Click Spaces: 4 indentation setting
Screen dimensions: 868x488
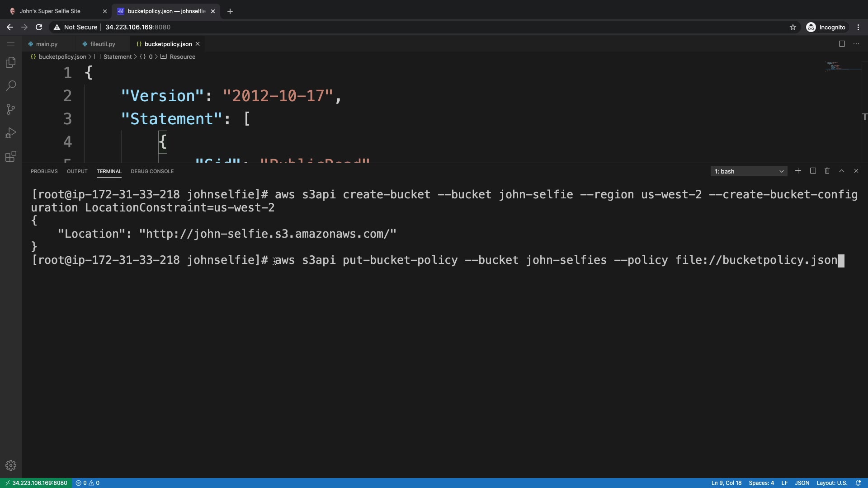761,483
